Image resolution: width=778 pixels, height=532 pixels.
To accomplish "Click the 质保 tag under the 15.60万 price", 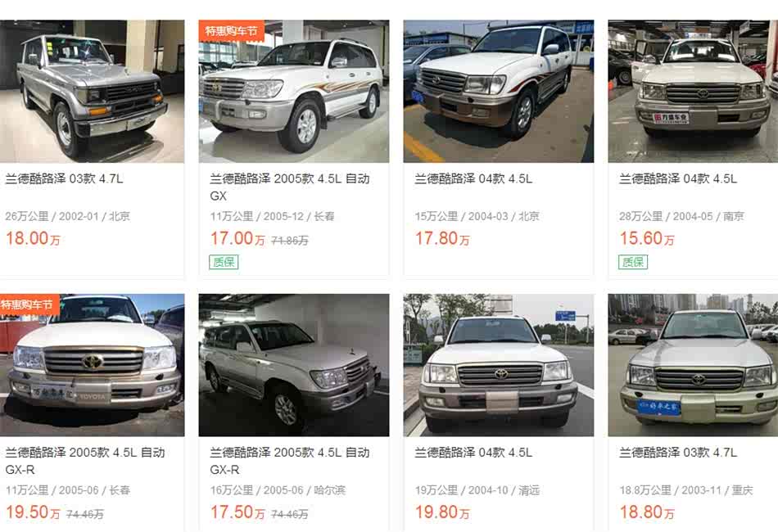I will tap(633, 262).
